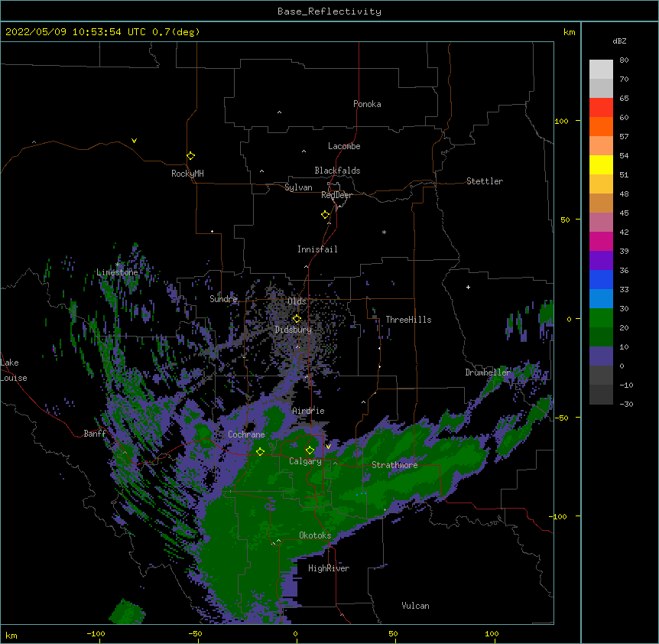The image size is (659, 644).
Task: Click the 20 dBZ green legend swatch
Action: tap(601, 337)
